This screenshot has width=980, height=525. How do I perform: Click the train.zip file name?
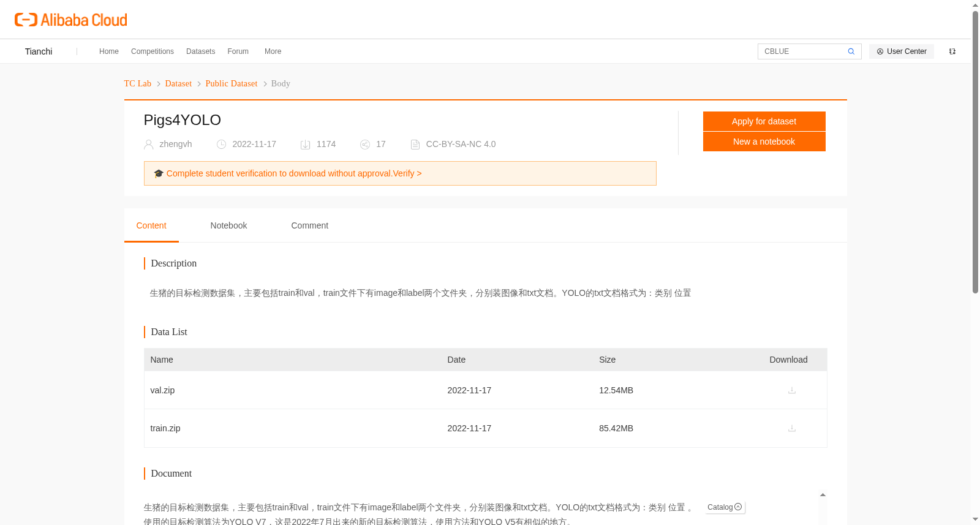pos(165,428)
